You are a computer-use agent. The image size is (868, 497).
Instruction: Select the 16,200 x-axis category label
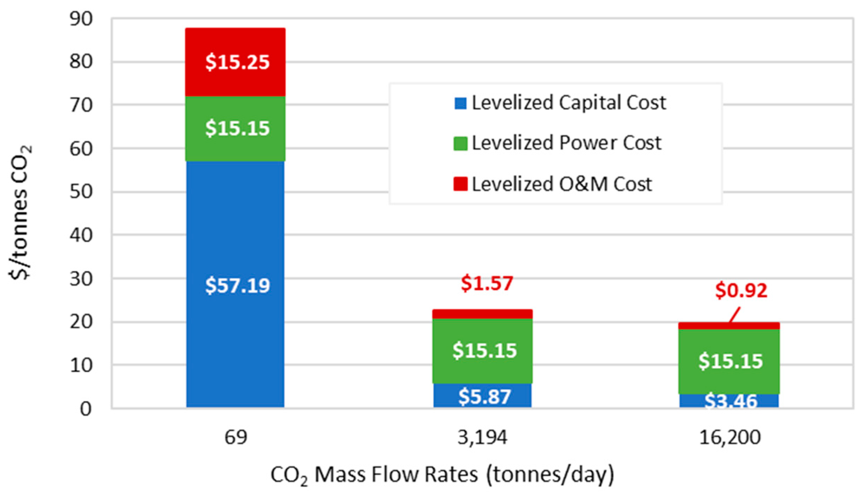click(730, 438)
